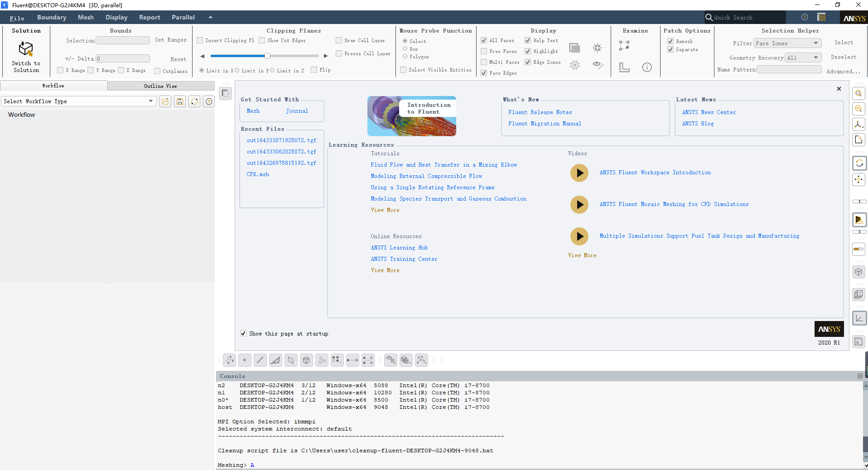Click the select-by-grid pattern icon
This screenshot has height=470, width=868.
[x=337, y=360]
